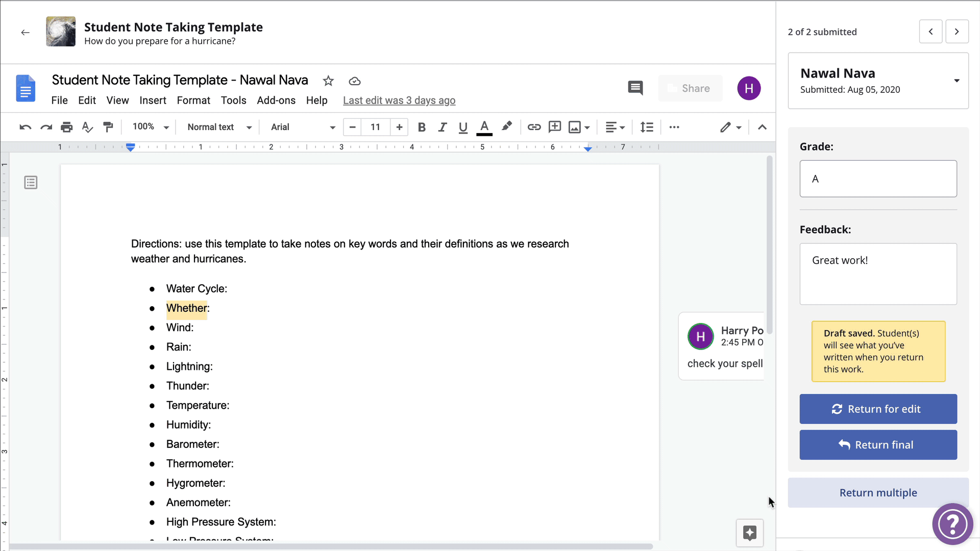The image size is (980, 551).
Task: Redo the last action
Action: click(x=46, y=127)
